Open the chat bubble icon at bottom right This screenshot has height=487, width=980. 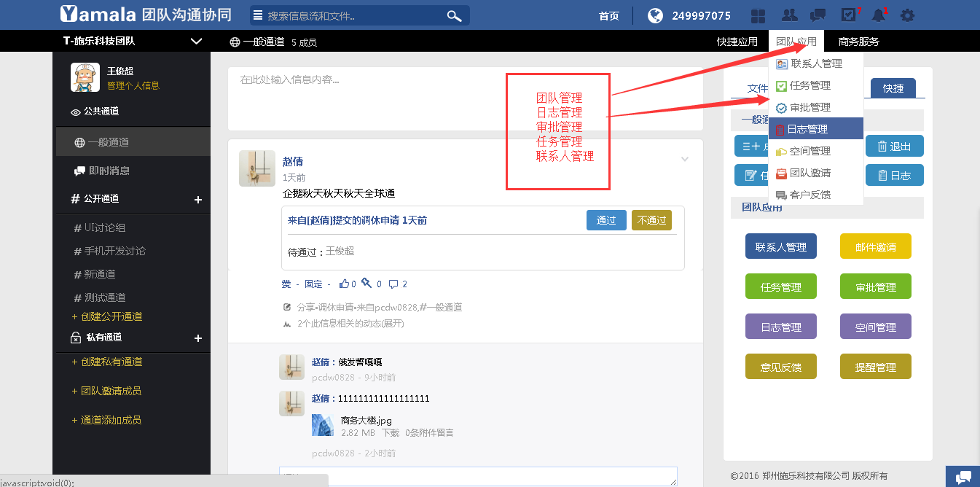click(x=963, y=476)
